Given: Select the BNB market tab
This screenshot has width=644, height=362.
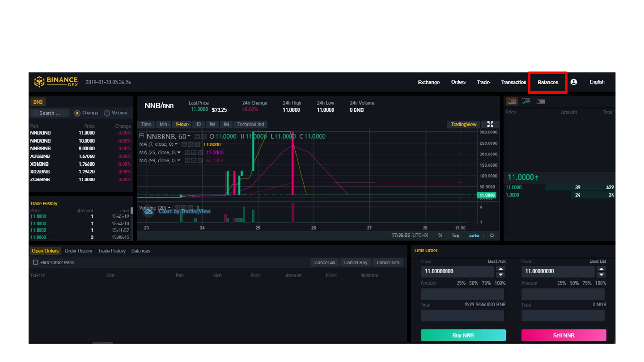Looking at the screenshot, I should click(x=38, y=102).
